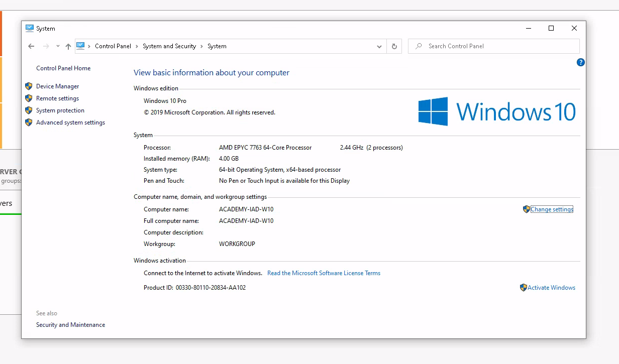This screenshot has height=364, width=619.
Task: Open the recent locations dropdown arrow
Action: pos(58,46)
